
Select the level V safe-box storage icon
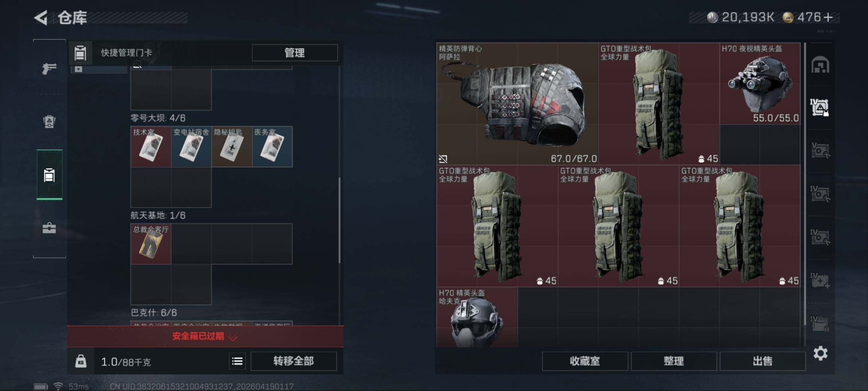pos(820,150)
